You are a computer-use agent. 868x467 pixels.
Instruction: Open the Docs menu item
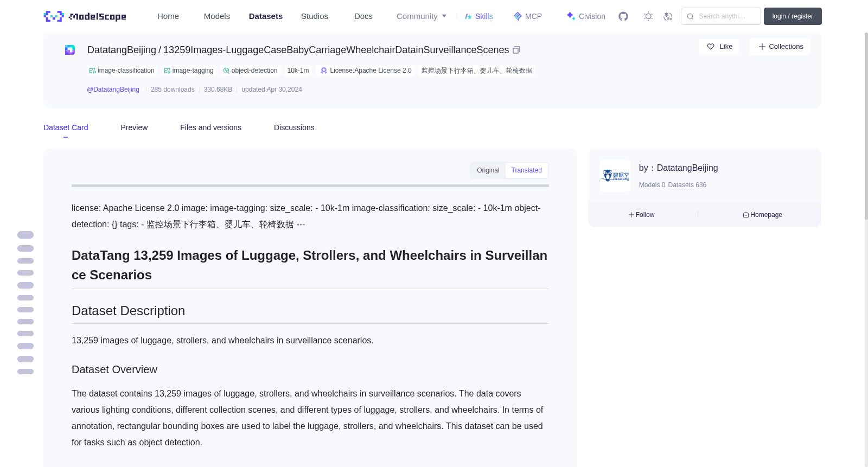(x=363, y=16)
